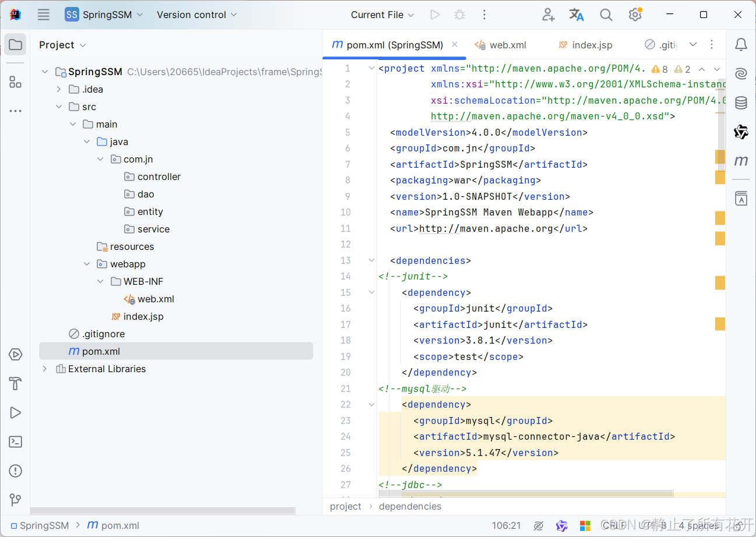This screenshot has height=537, width=756.
Task: Switch to index.jsp editor tab
Action: click(x=585, y=45)
